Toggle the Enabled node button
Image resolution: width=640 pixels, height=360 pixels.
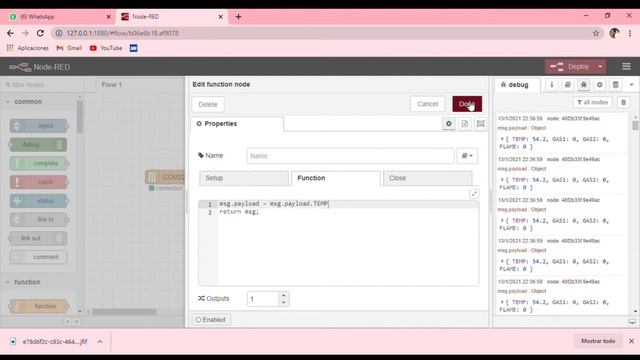point(211,320)
